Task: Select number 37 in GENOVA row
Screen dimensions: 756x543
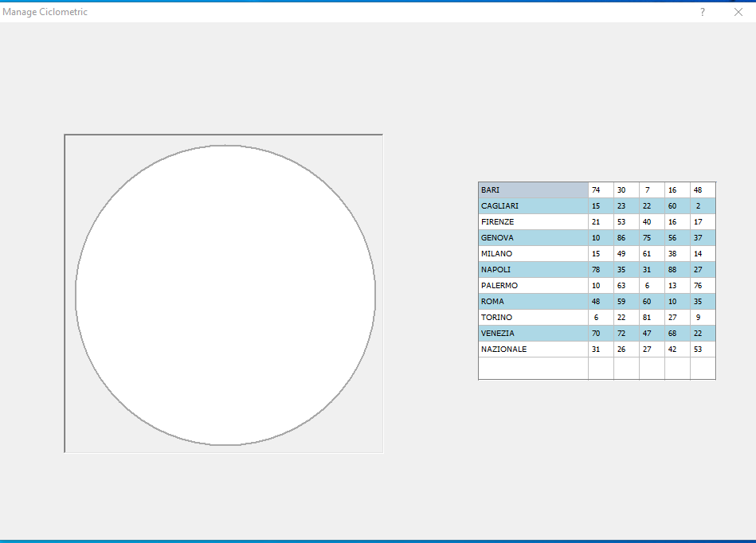Action: click(x=703, y=237)
